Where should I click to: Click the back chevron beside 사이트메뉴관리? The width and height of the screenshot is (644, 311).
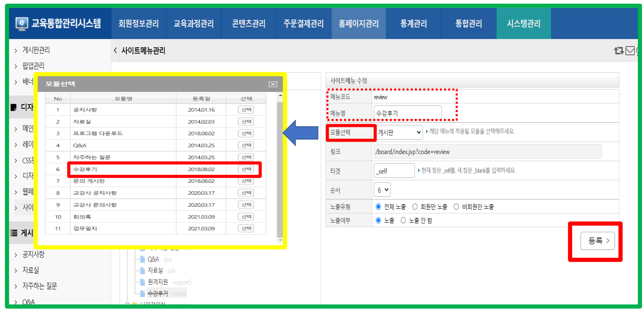tap(115, 51)
